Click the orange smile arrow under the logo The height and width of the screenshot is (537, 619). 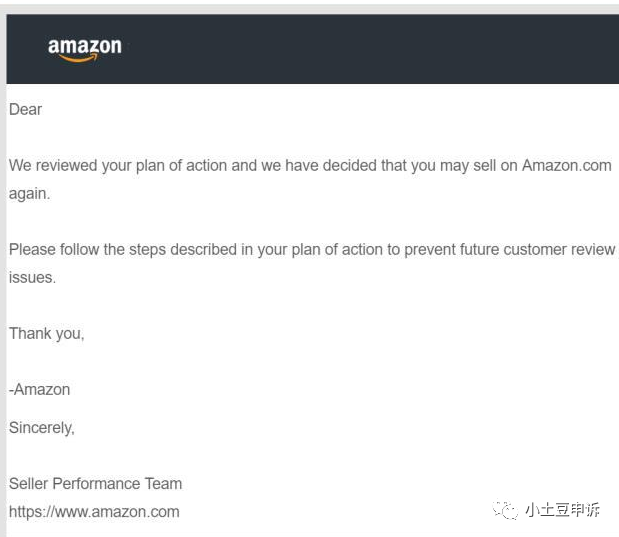80,58
